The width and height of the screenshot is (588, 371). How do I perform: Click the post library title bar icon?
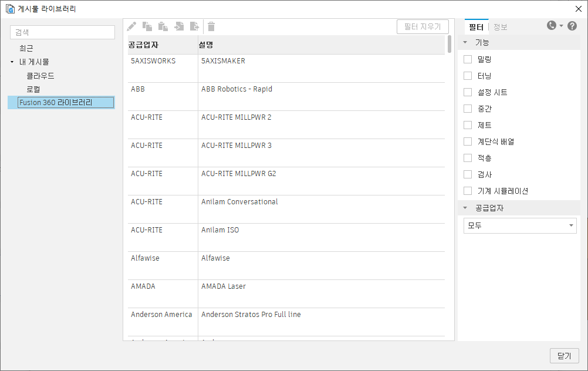pyautogui.click(x=10, y=9)
